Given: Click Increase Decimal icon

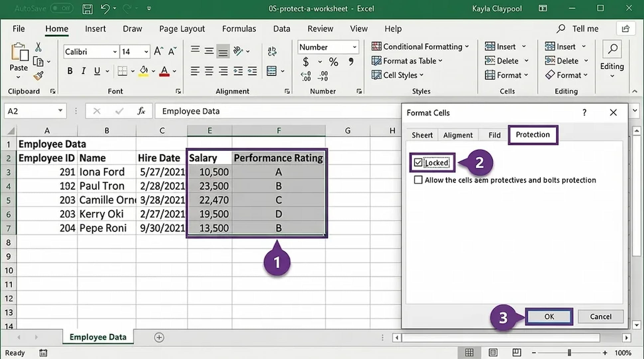Looking at the screenshot, I should click(306, 76).
